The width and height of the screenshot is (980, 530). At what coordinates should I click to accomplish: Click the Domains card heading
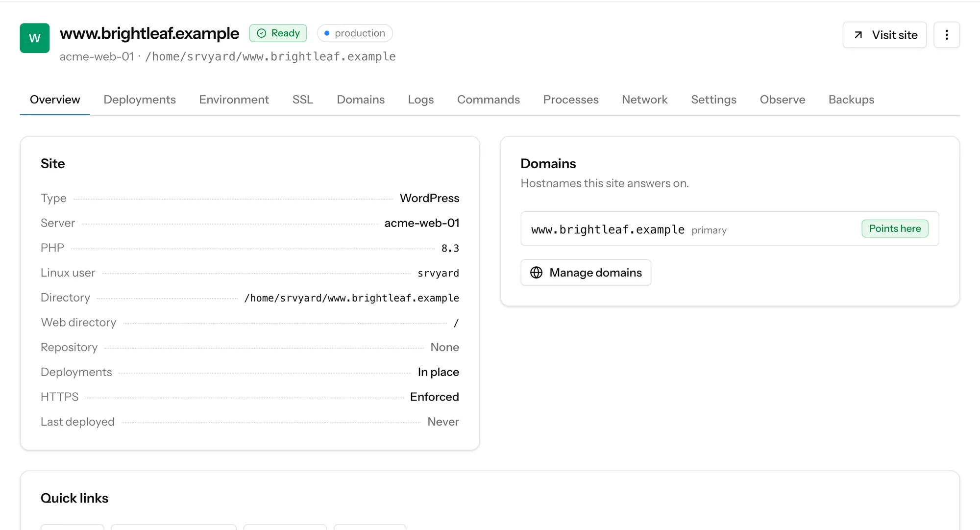(548, 164)
